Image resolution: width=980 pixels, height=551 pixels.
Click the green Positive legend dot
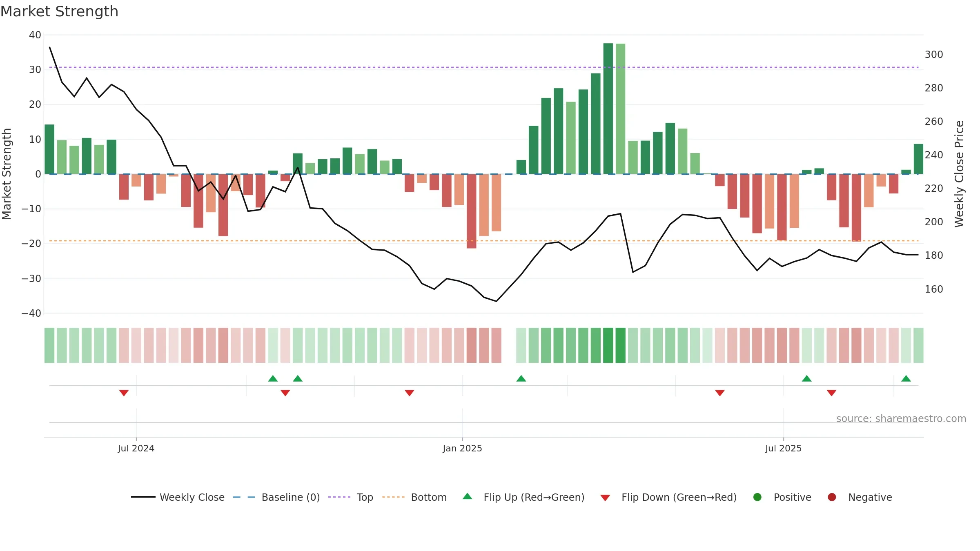757,497
